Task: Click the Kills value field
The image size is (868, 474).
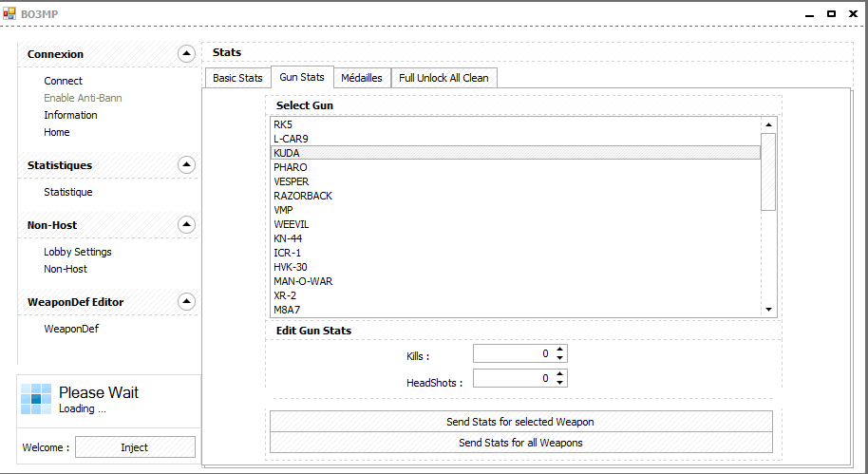Action: point(513,353)
